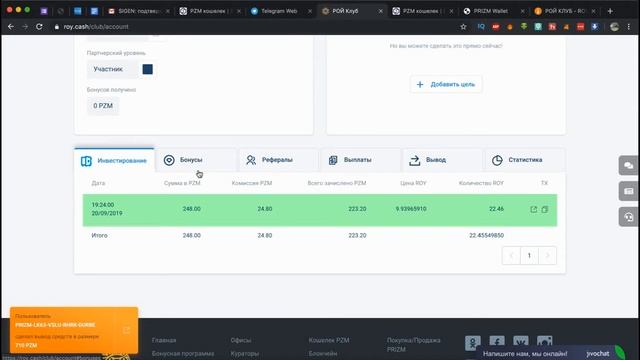
Task: Open the IQ browser extension icon
Action: tap(481, 27)
